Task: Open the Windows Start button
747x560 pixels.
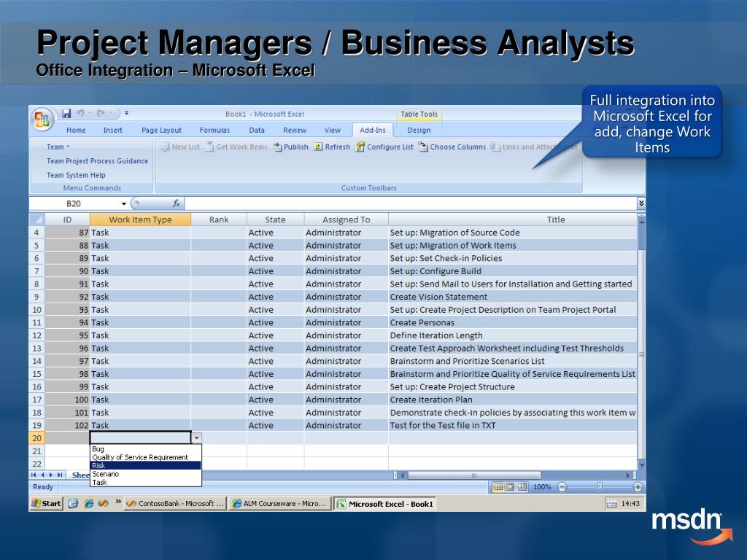Action: [47, 503]
